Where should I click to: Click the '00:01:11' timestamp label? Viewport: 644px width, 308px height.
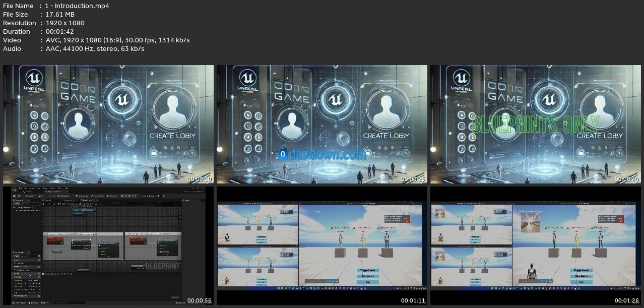pos(413,300)
